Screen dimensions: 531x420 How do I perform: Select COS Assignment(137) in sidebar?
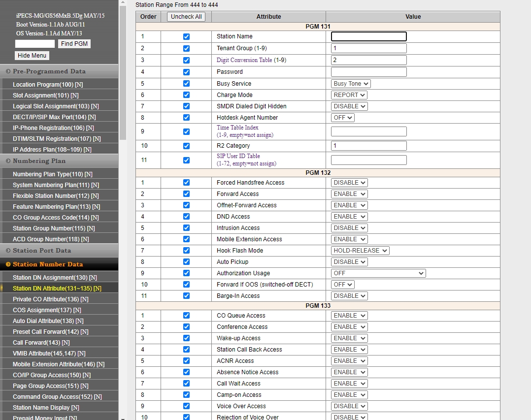[x=47, y=310]
